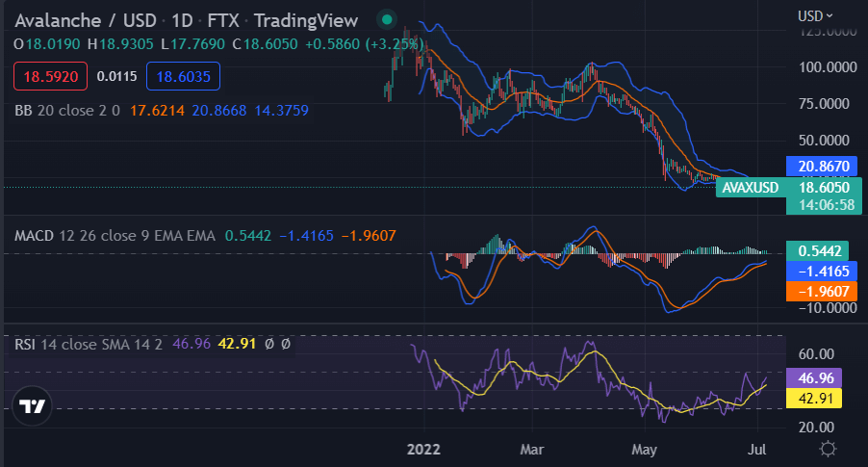
Task: Select the RSI 14 close SMA 14 2 label
Action: (x=88, y=344)
